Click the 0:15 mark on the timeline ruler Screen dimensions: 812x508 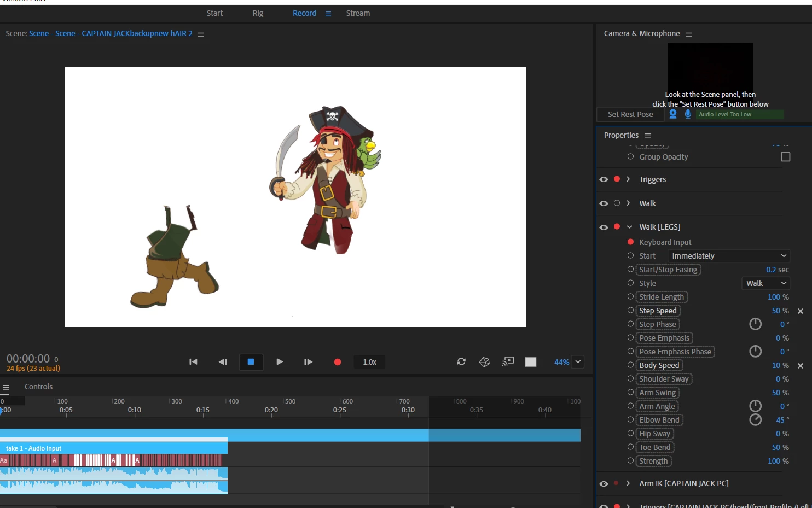click(203, 410)
